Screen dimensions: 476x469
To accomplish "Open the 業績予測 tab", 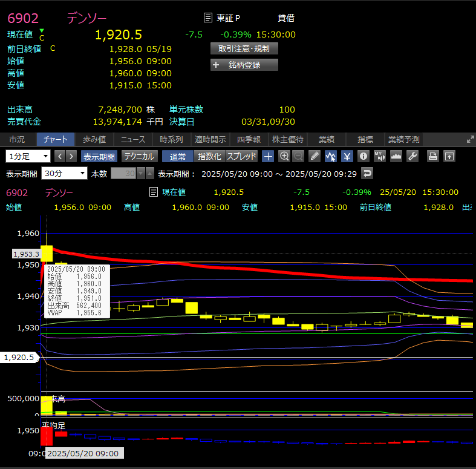I will 404,139.
